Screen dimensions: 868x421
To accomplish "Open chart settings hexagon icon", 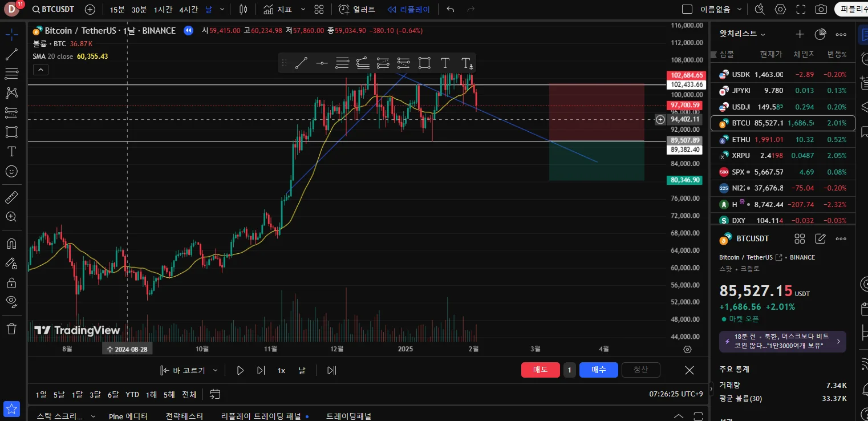I will click(x=780, y=10).
